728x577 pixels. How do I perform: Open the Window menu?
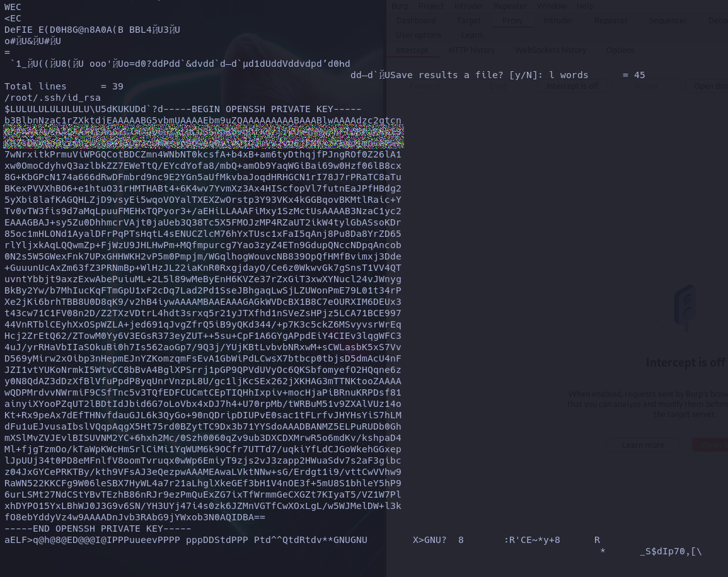click(552, 6)
